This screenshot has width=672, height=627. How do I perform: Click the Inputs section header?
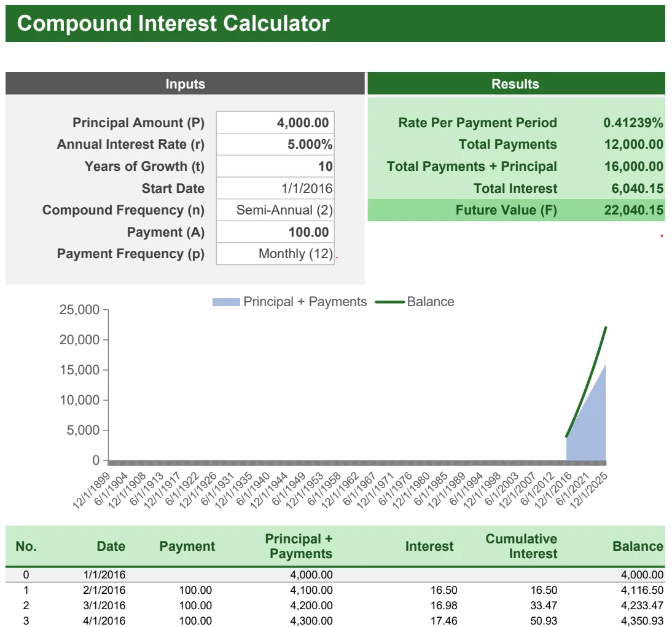185,84
